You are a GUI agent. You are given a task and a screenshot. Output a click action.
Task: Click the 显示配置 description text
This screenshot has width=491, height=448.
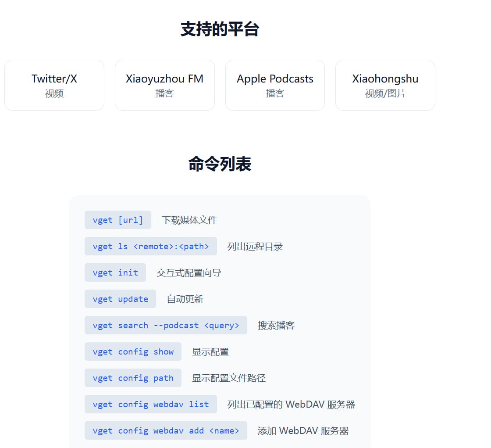click(210, 352)
